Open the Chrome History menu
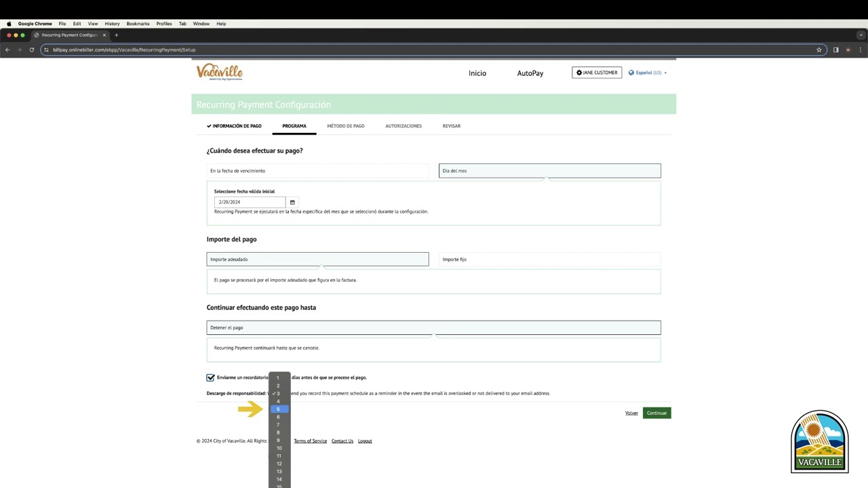This screenshot has width=868, height=488. click(112, 24)
